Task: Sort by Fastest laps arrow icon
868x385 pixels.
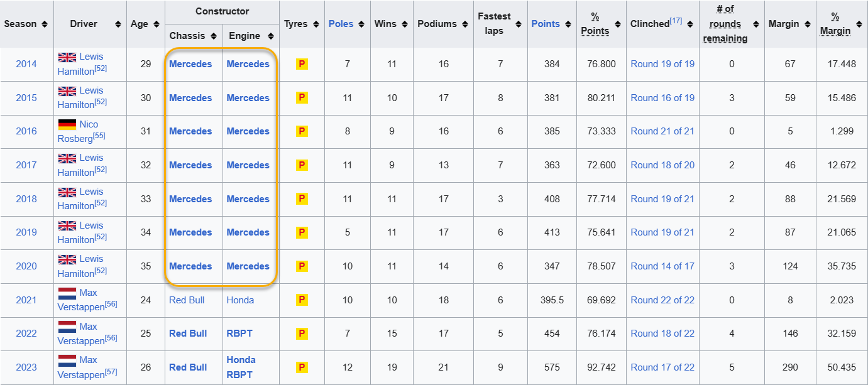Action: (519, 24)
